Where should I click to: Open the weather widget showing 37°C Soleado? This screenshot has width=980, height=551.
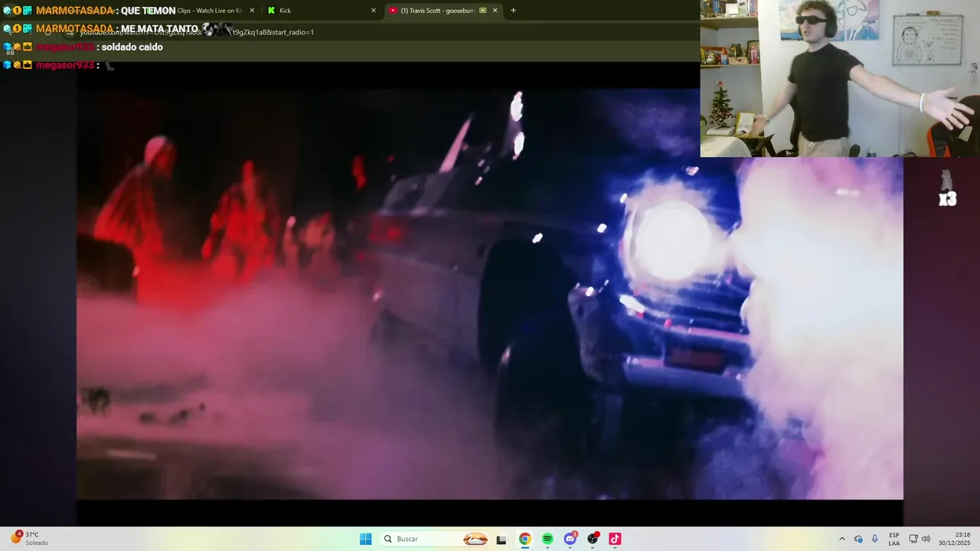[x=29, y=539]
